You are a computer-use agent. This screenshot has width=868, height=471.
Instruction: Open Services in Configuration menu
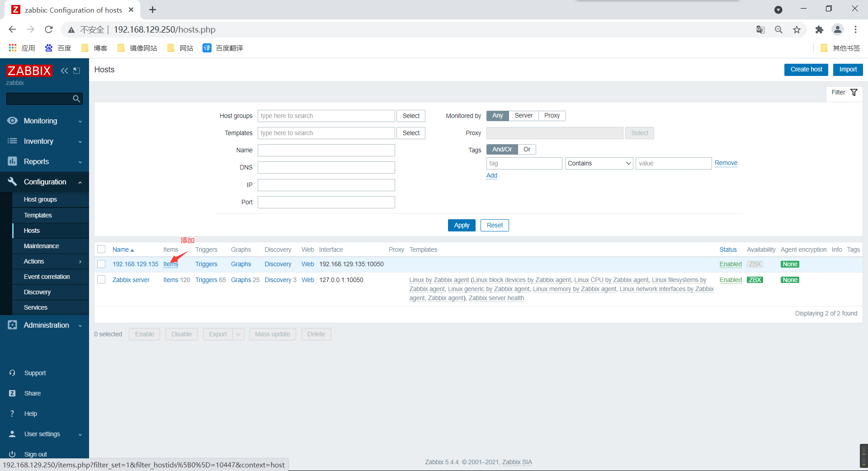click(x=36, y=307)
